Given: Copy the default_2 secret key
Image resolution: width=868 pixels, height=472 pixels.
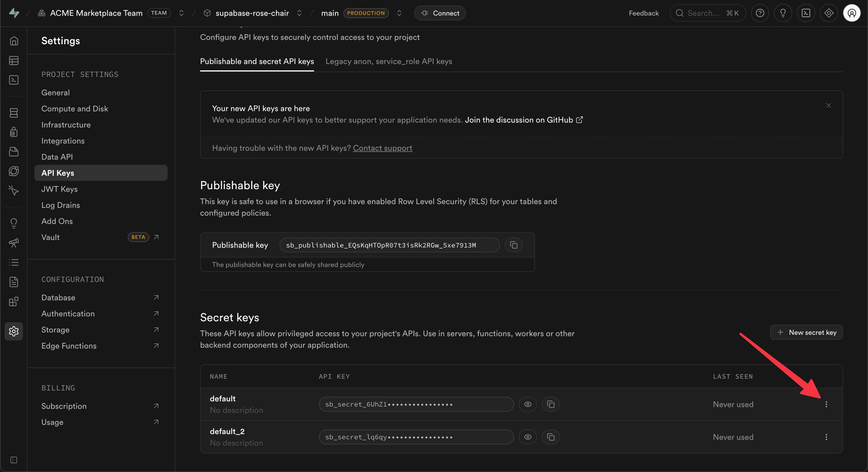Looking at the screenshot, I should [x=551, y=437].
